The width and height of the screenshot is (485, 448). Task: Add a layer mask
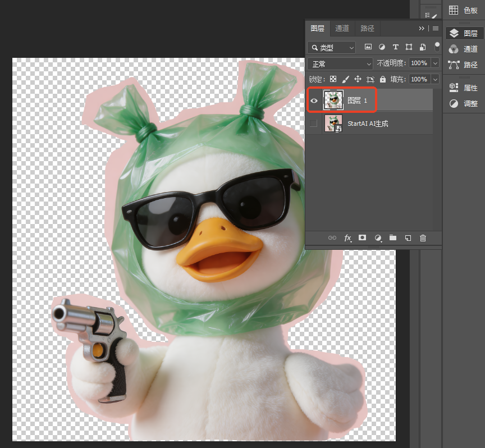[362, 237]
